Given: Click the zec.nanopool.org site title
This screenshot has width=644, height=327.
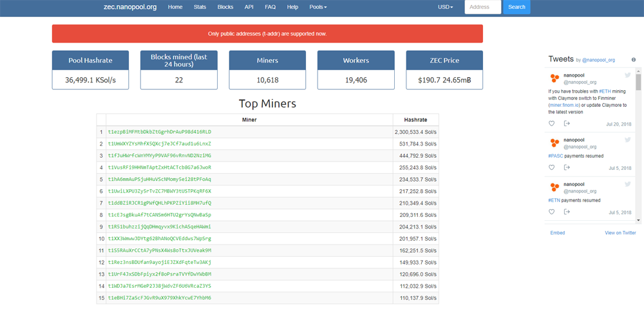Looking at the screenshot, I should (x=130, y=7).
